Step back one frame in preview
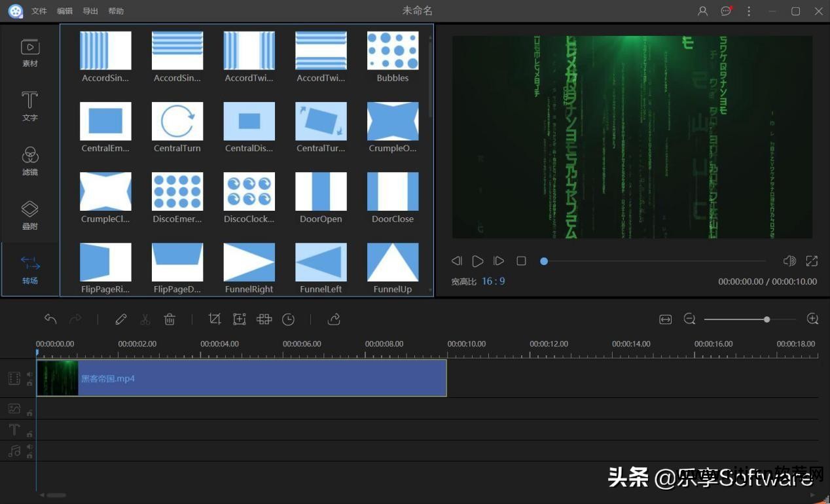The width and height of the screenshot is (830, 504). (457, 261)
